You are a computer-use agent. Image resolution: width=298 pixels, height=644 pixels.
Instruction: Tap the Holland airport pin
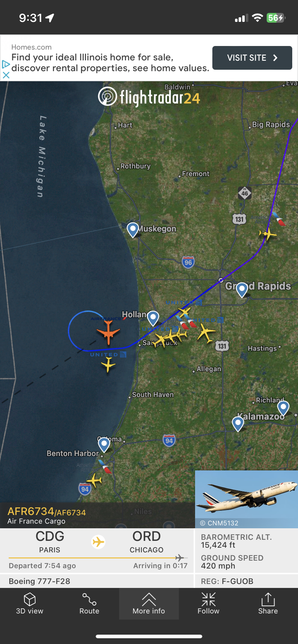tap(153, 318)
